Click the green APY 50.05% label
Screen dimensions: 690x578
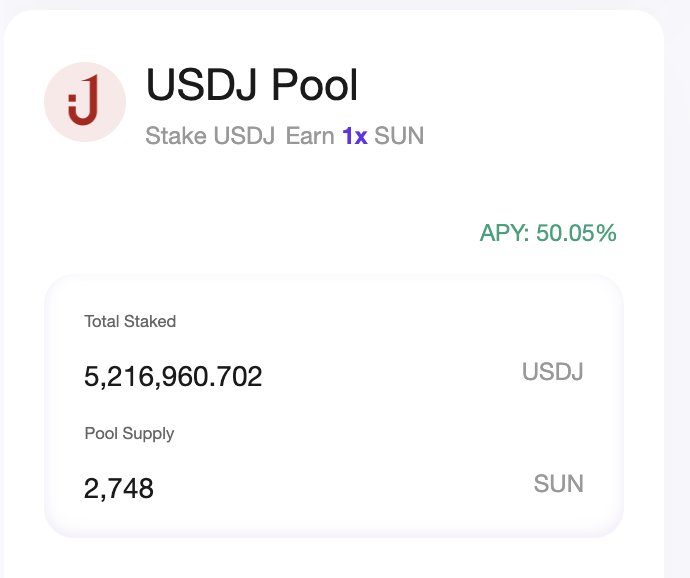click(x=548, y=233)
